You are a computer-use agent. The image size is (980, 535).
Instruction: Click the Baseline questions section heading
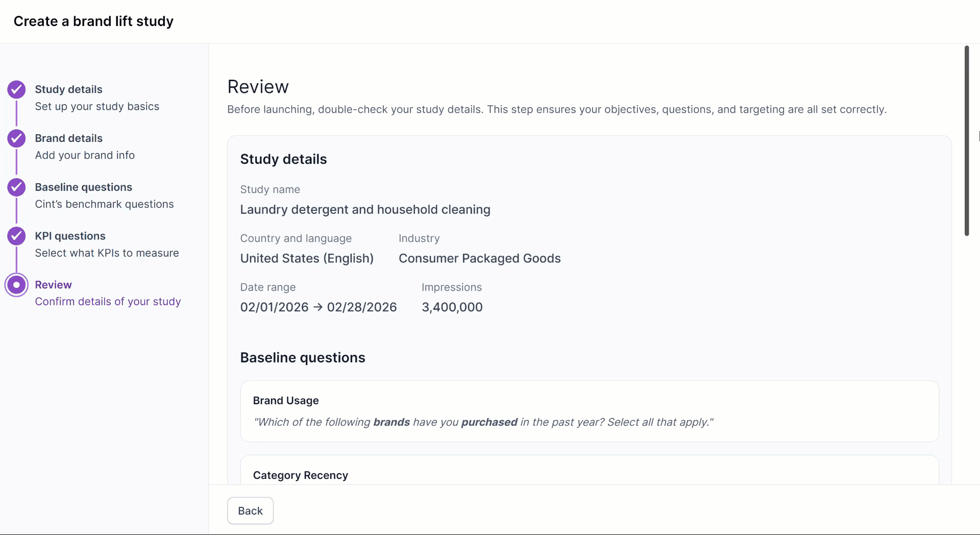(x=302, y=358)
